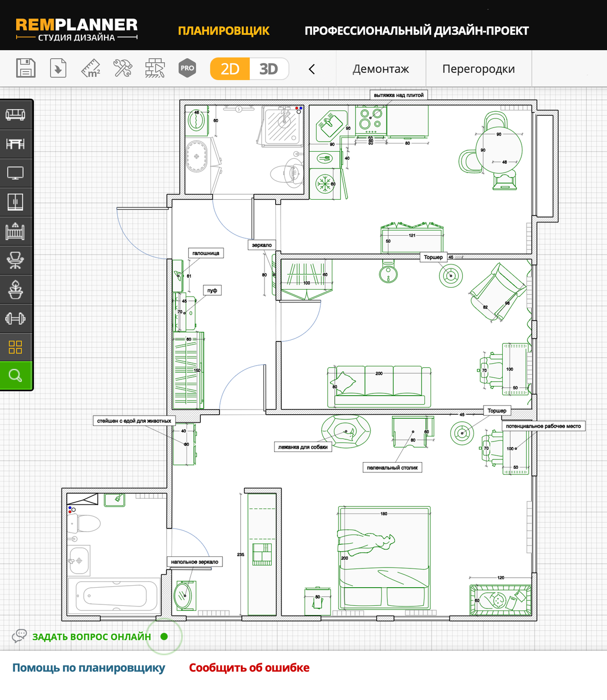607x700 pixels.
Task: Open the table and chairs category
Action: (16, 144)
